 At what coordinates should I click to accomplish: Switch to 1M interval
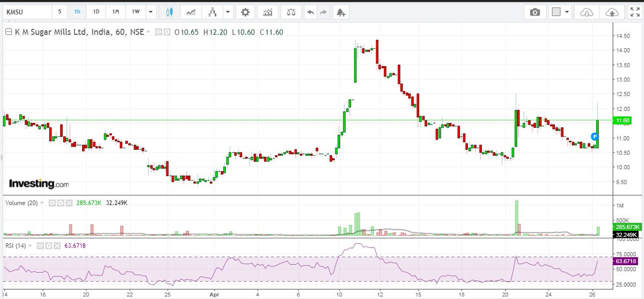(x=115, y=11)
